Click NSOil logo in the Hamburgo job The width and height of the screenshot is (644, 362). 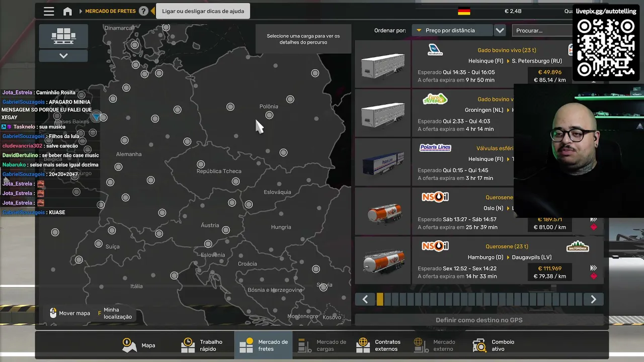[435, 246]
